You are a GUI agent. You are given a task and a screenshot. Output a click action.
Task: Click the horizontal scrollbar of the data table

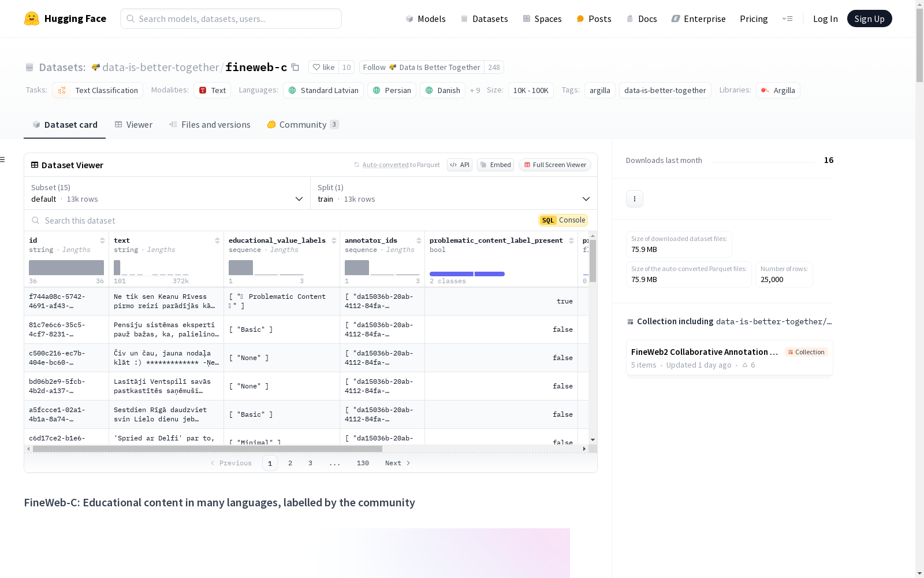coord(207,449)
